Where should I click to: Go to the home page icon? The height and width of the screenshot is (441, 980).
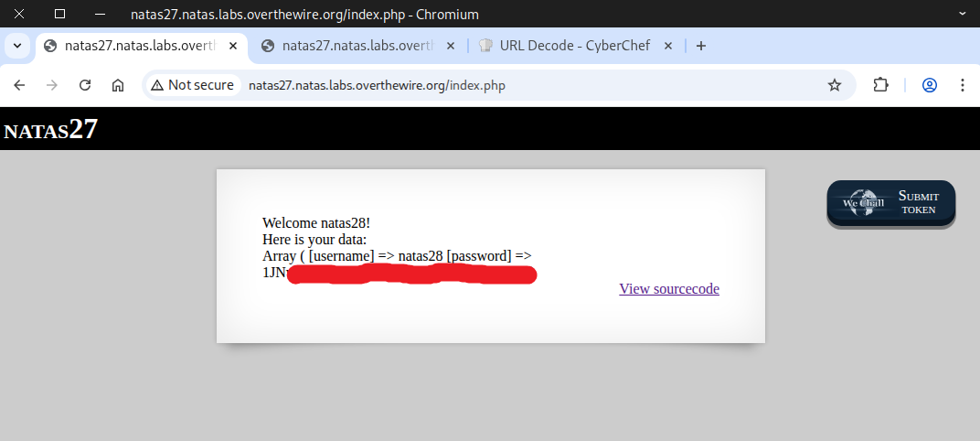[x=118, y=85]
